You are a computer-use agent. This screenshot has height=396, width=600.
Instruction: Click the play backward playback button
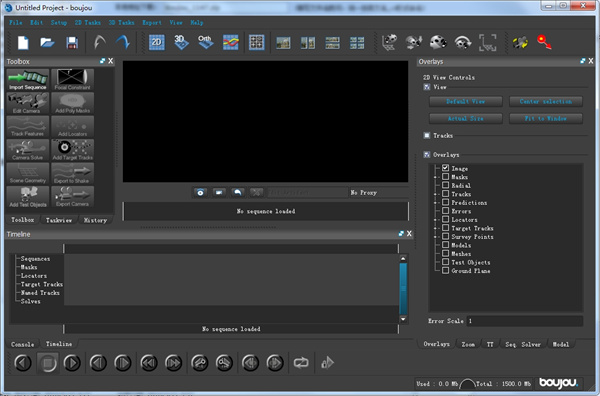(x=23, y=363)
